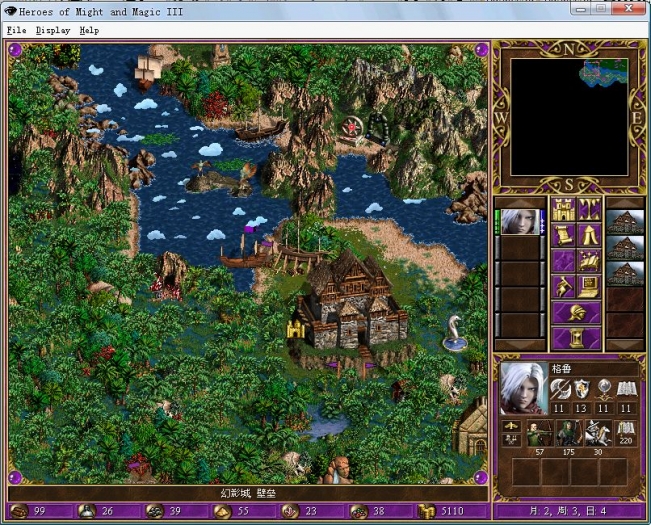Screen dimensions: 651x525
Task: Click the Spell Power orb icon
Action: (x=603, y=389)
